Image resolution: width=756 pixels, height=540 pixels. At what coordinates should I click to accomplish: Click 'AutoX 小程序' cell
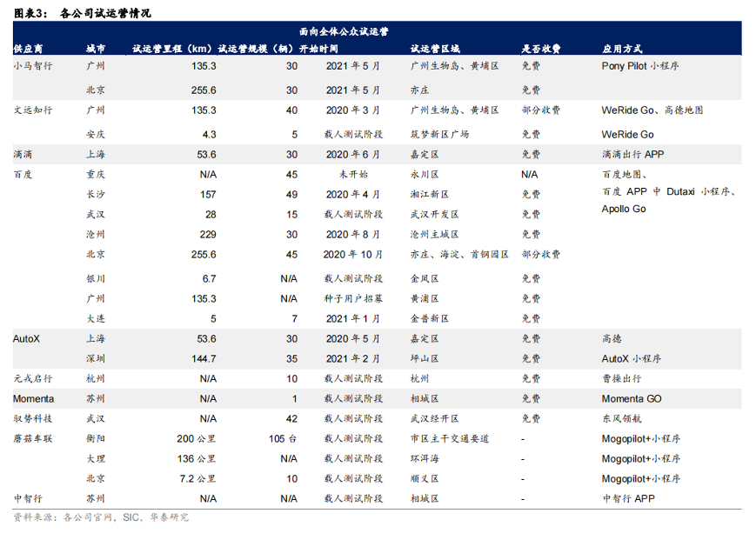pyautogui.click(x=631, y=359)
